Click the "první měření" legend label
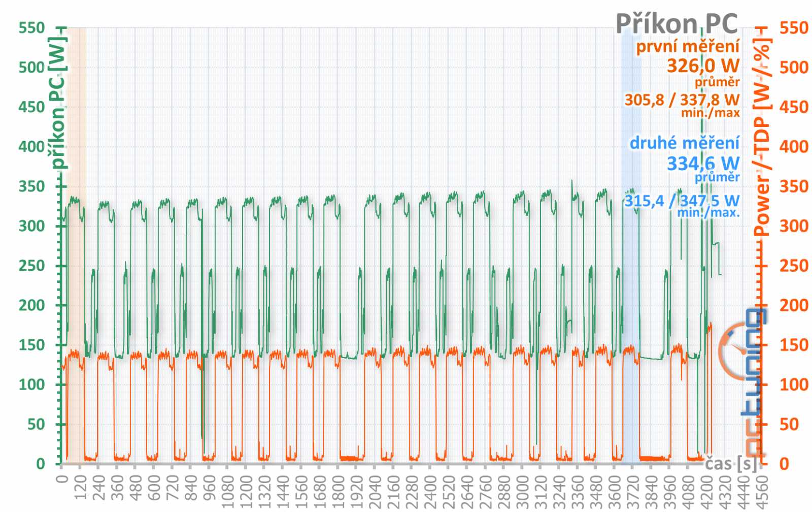The width and height of the screenshot is (812, 512). tap(688, 46)
